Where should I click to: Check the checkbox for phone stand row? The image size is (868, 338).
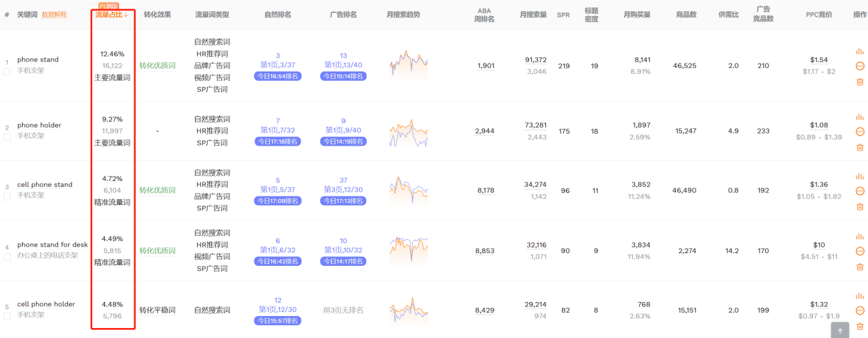tap(7, 71)
